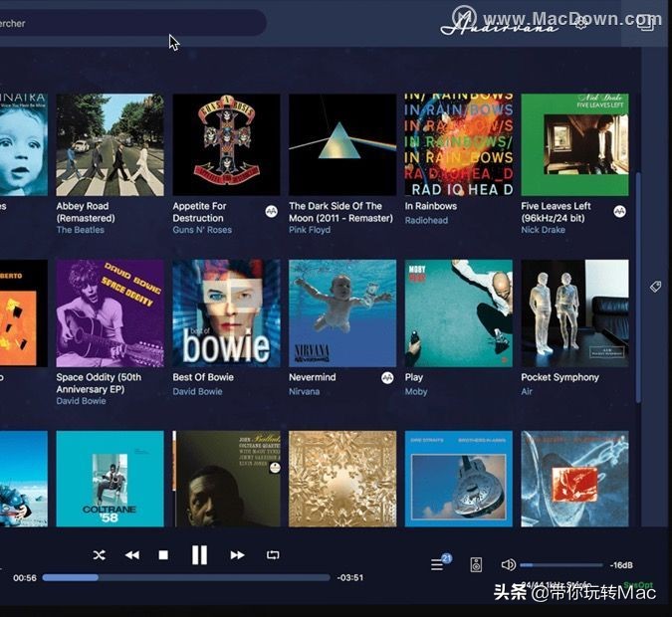Pause the current track
The image size is (672, 617).
199,555
